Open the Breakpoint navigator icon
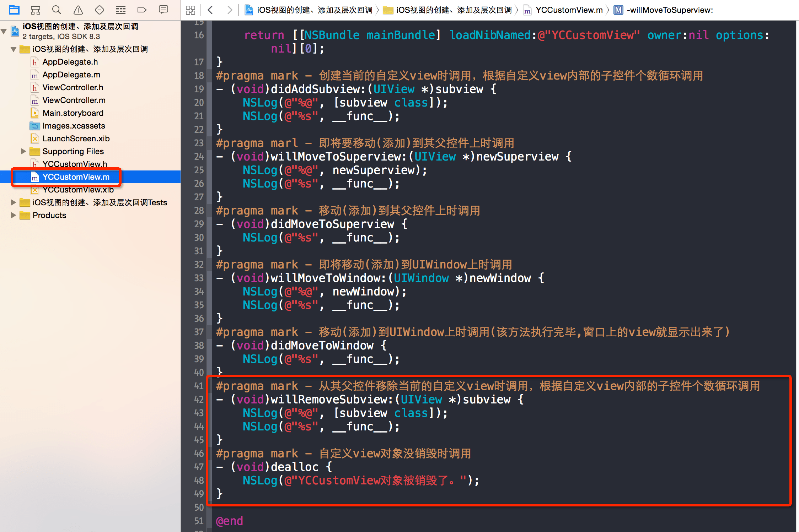 142,10
